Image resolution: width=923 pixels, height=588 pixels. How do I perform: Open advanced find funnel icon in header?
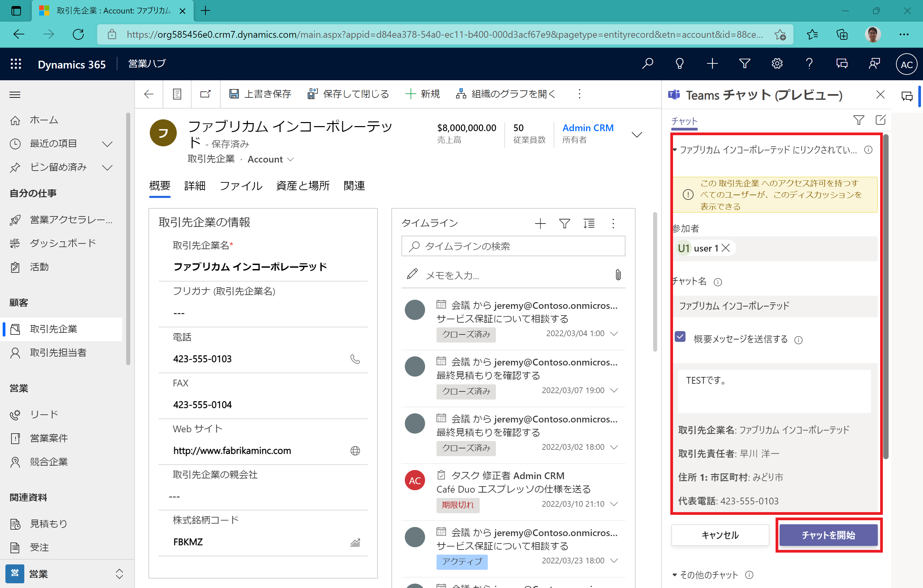point(745,64)
